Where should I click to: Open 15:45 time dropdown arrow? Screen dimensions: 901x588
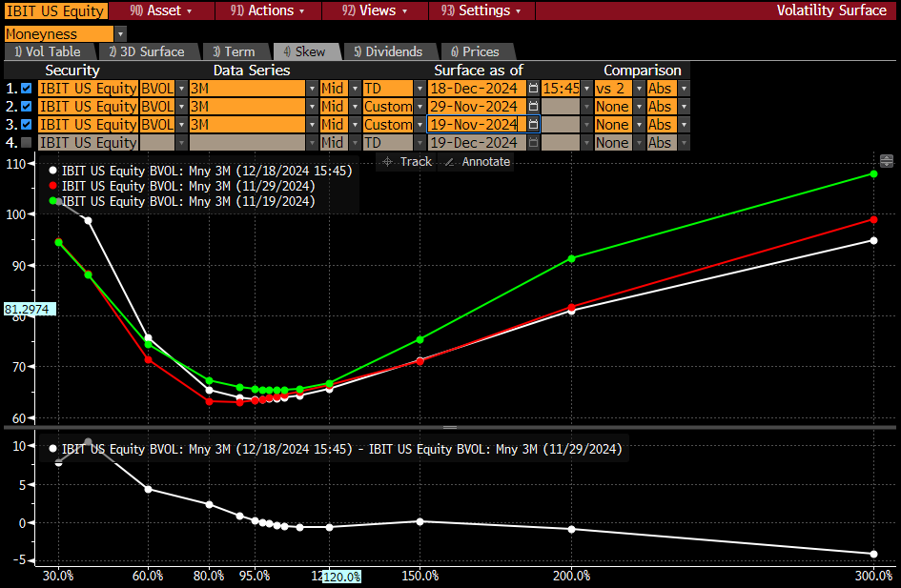pos(586,89)
